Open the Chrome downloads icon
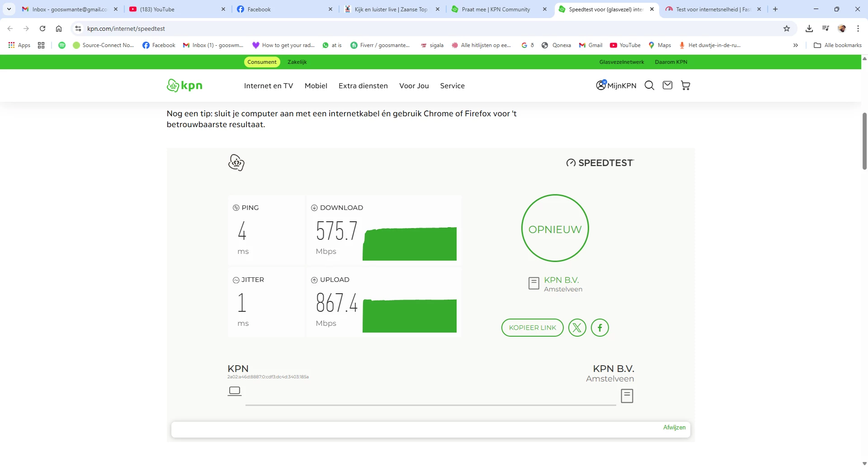 click(809, 29)
